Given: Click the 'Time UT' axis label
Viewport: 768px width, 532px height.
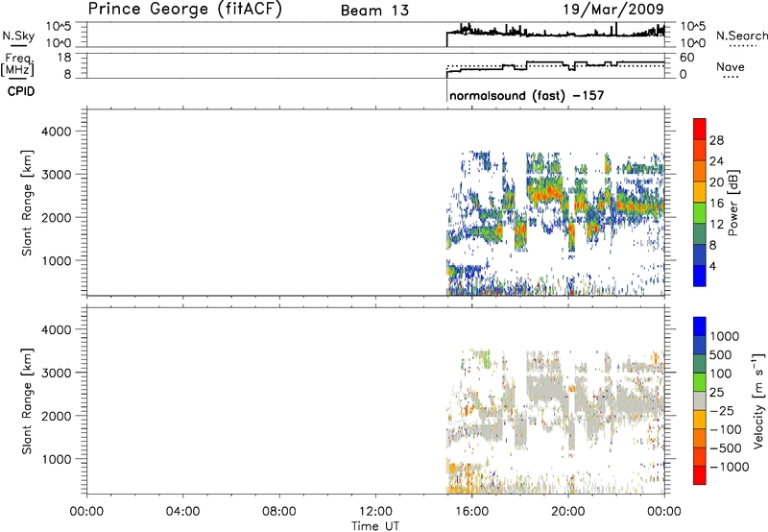Looking at the screenshot, I should (375, 526).
